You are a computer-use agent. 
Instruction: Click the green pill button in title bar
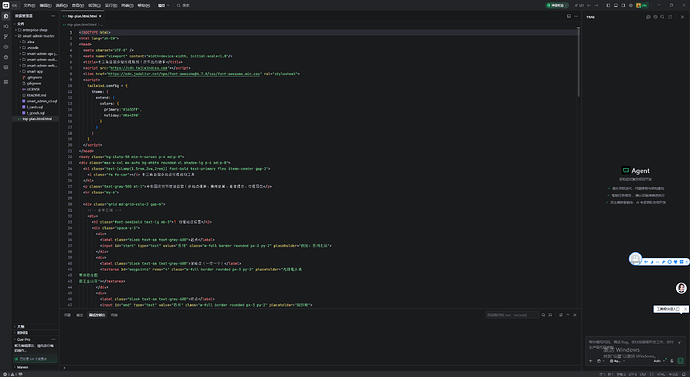558,5
